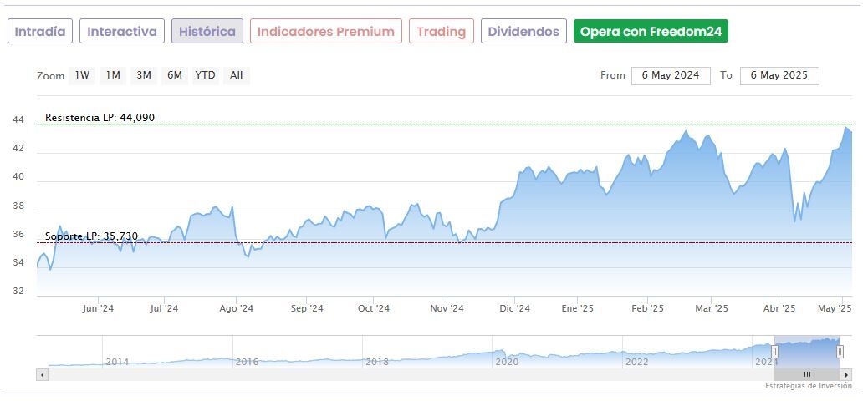Set zoom range to 1M
Screen dimensions: 868x401
click(113, 75)
